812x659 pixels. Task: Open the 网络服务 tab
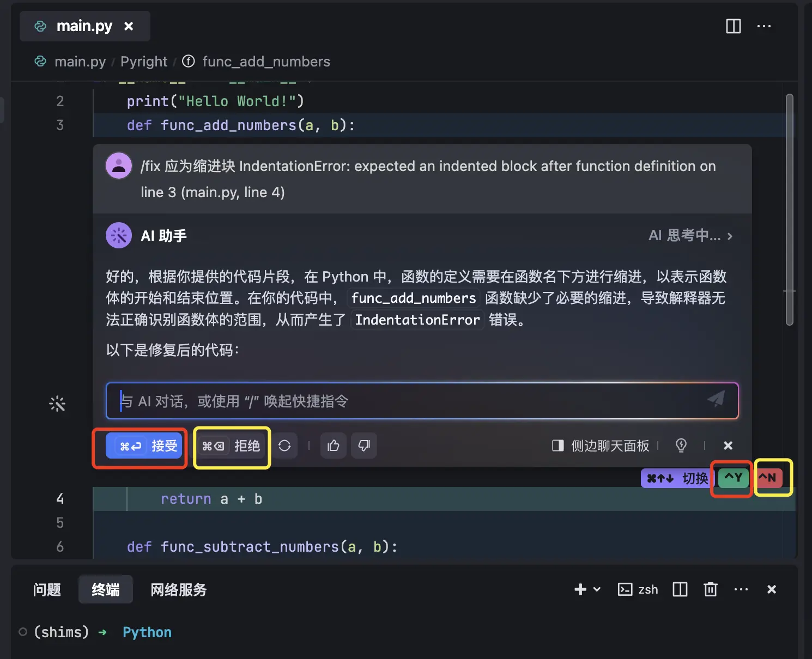(x=179, y=589)
